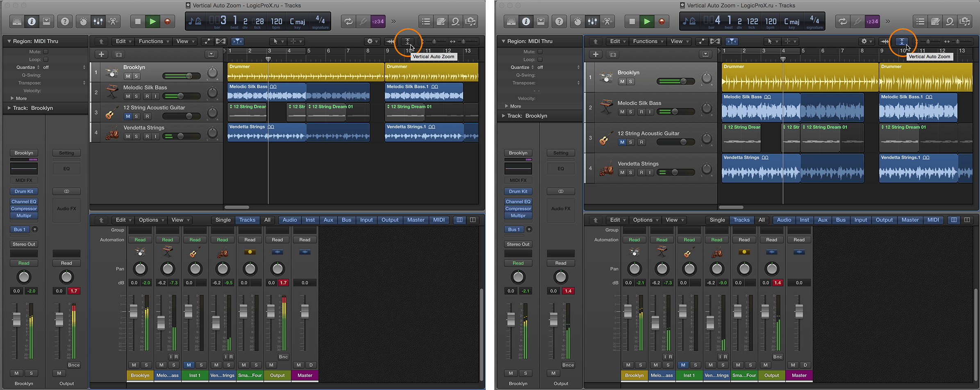The height and width of the screenshot is (390, 980).
Task: Toggle the tuner icon in the right window
Action: [x=857, y=21]
